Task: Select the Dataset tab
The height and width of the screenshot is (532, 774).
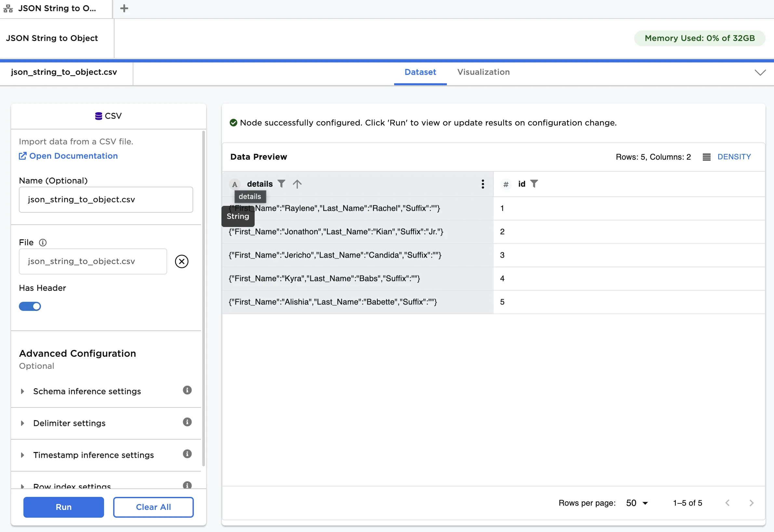Action: point(420,72)
